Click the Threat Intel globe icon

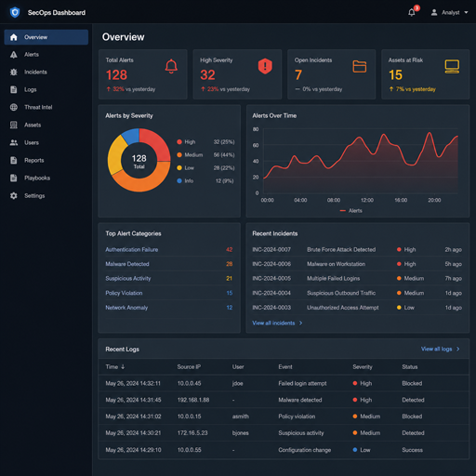pos(14,107)
